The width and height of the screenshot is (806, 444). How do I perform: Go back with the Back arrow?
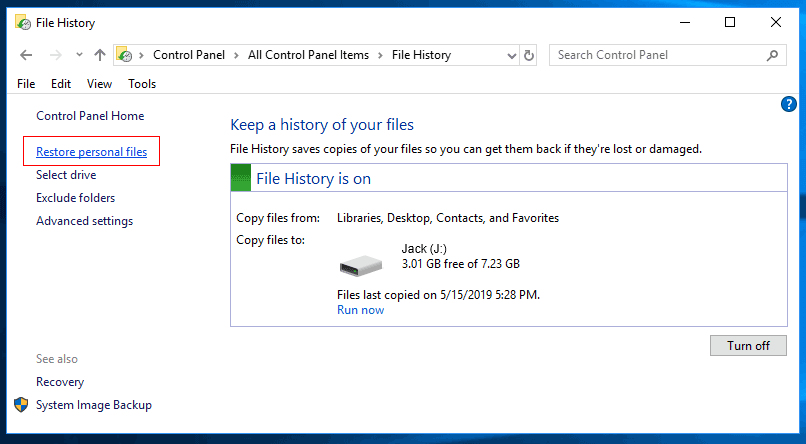pos(26,55)
